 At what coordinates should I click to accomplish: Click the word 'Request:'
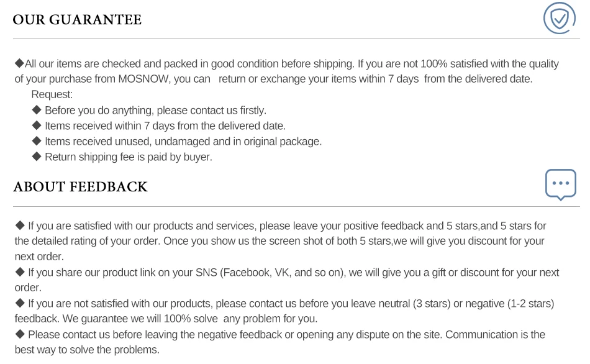pos(52,94)
